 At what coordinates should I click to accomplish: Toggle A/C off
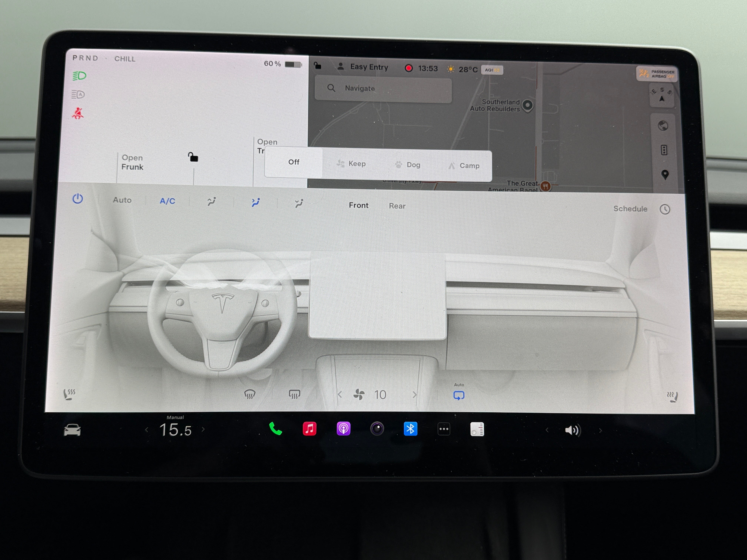[167, 201]
